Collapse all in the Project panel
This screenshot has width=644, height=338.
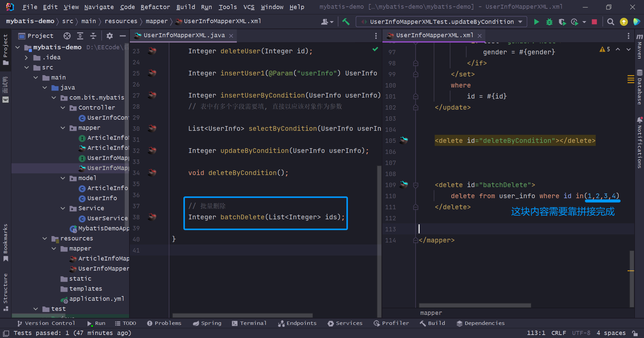point(93,36)
